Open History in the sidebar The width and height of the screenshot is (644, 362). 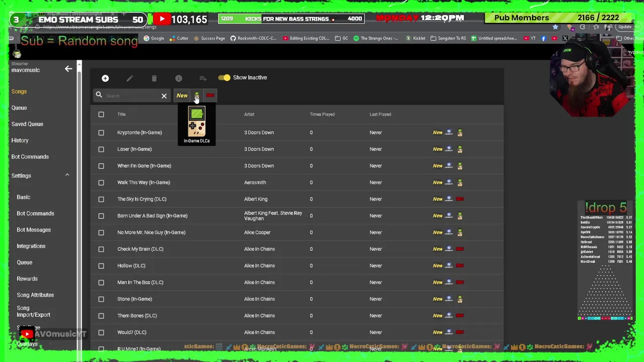pyautogui.click(x=20, y=140)
